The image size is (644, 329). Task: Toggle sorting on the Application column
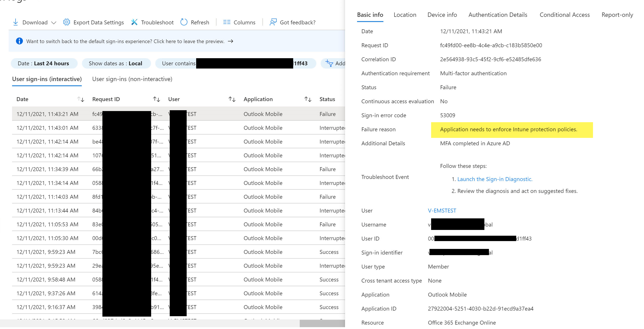(308, 99)
